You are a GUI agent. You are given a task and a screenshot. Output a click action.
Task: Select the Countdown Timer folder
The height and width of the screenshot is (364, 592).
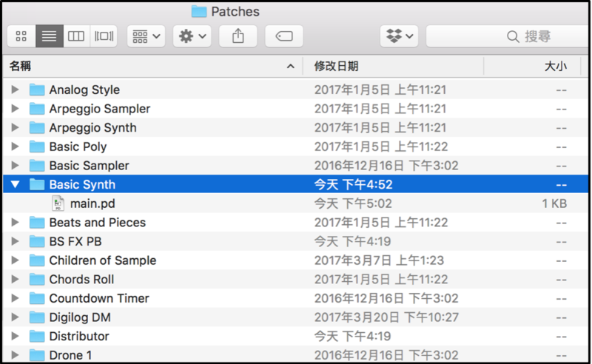coord(98,299)
